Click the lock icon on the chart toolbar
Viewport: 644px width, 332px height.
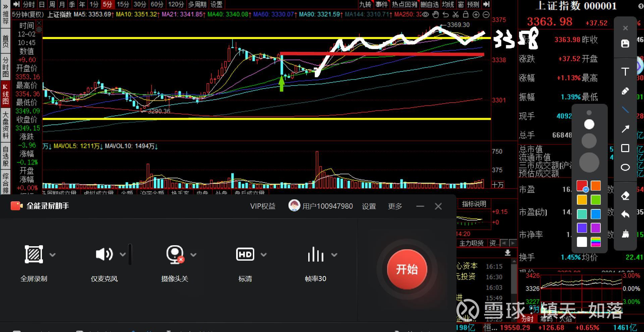pyautogui.click(x=466, y=14)
